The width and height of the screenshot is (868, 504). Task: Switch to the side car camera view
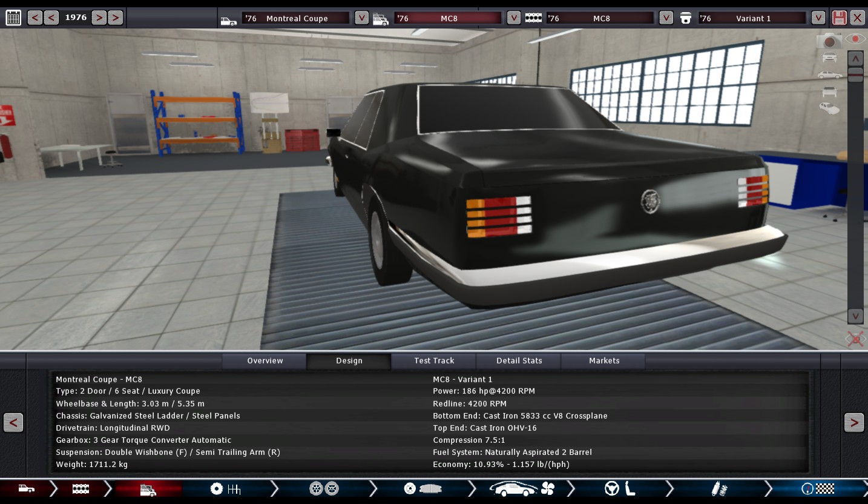[829, 75]
